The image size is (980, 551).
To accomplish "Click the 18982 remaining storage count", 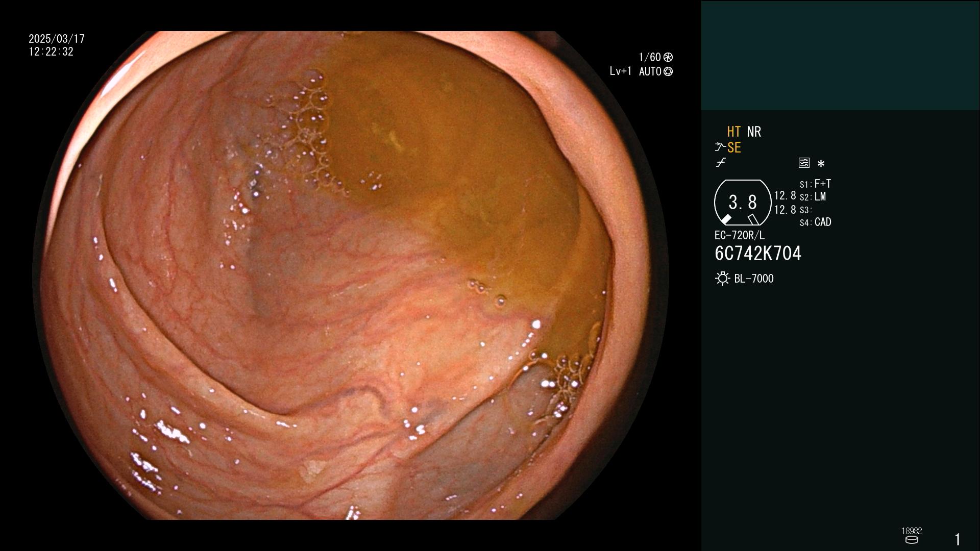I will (912, 531).
